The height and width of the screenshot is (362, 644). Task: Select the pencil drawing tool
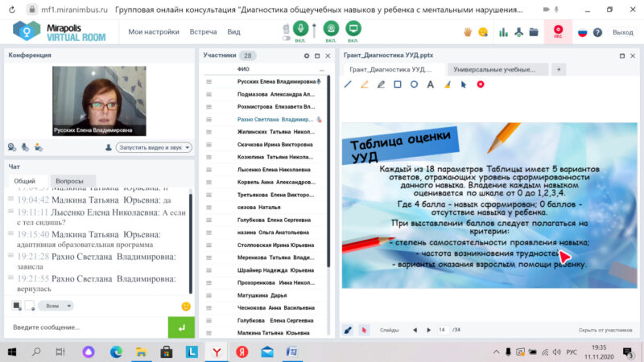381,84
